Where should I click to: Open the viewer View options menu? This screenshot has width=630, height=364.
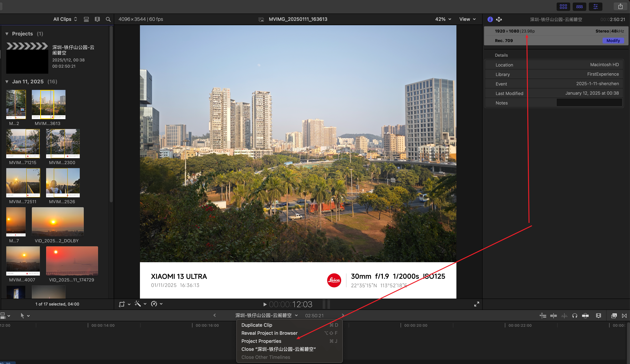click(x=467, y=19)
